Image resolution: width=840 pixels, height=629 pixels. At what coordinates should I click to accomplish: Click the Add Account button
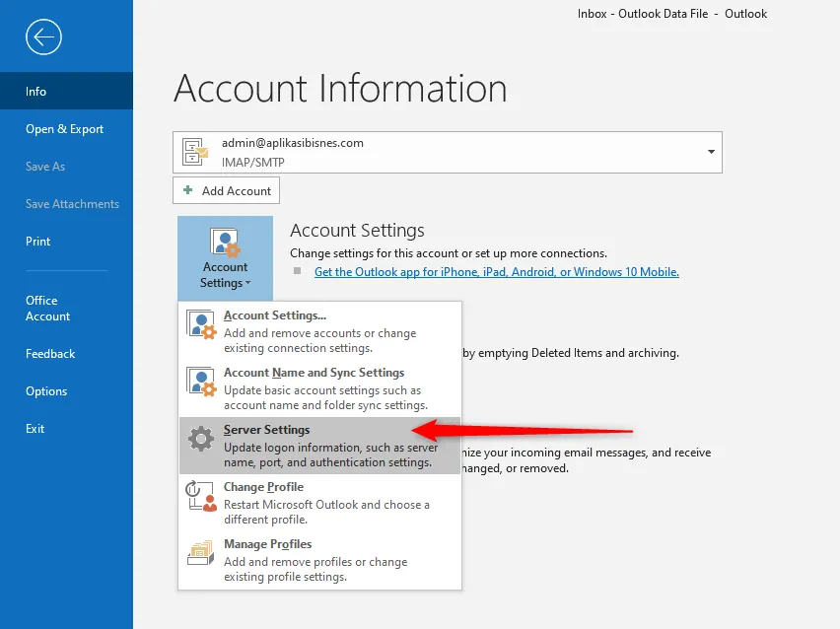click(226, 190)
